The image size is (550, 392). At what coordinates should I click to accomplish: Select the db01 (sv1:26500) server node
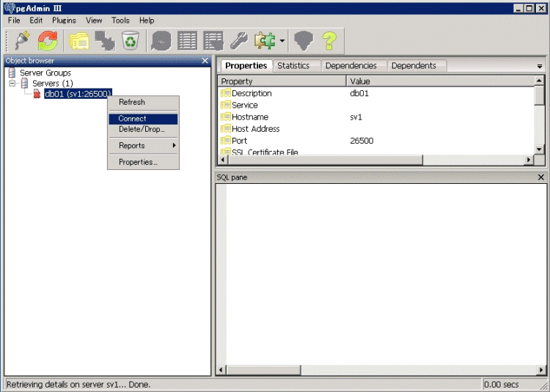[78, 94]
